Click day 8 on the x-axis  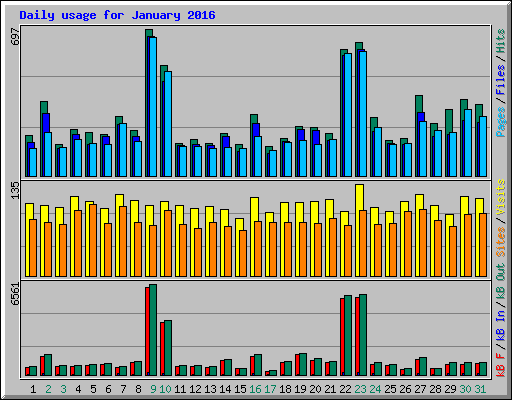point(138,389)
